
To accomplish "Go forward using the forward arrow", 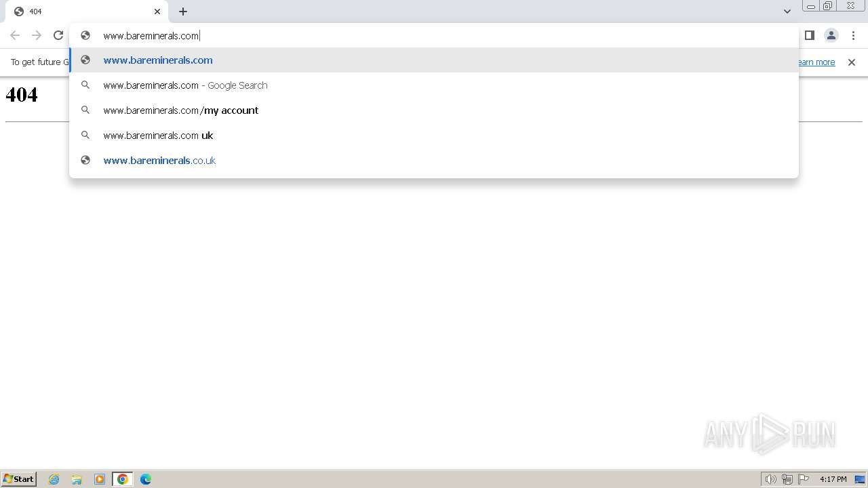I will pos(37,35).
